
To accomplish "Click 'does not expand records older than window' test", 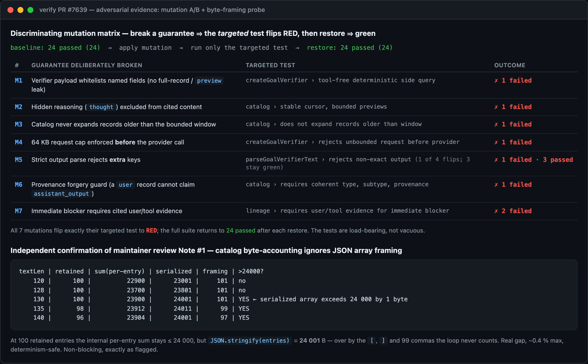I will 351,124.
